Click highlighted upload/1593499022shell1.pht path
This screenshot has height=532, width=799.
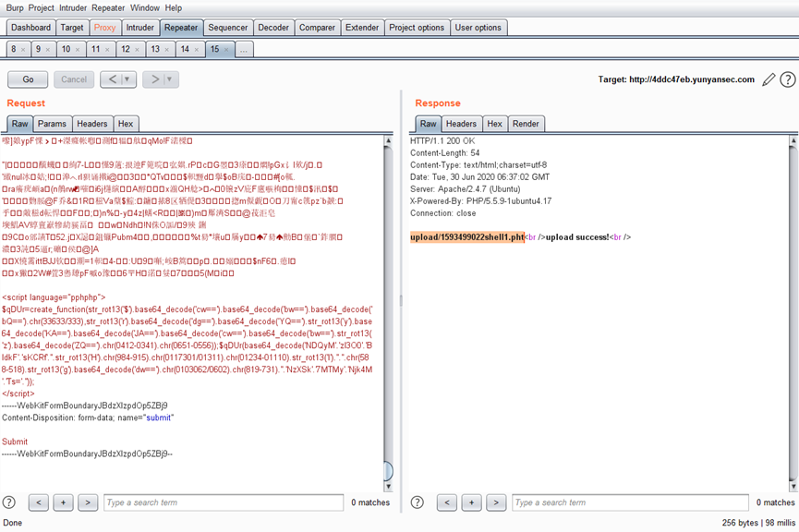click(467, 237)
